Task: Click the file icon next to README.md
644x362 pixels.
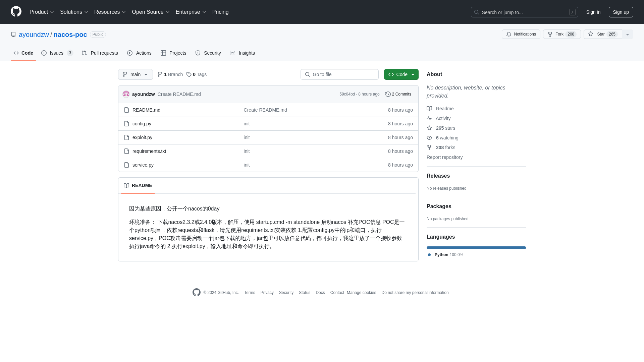Action: pyautogui.click(x=126, y=110)
